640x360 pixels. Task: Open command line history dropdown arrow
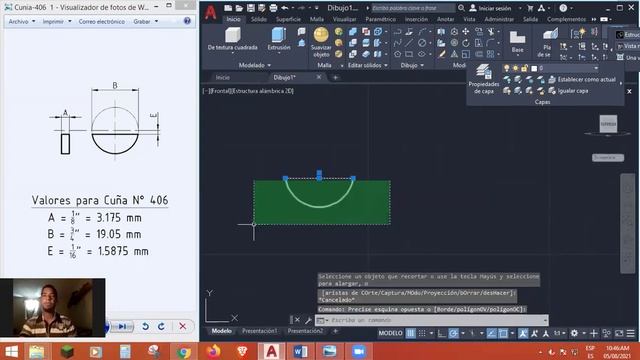point(545,320)
